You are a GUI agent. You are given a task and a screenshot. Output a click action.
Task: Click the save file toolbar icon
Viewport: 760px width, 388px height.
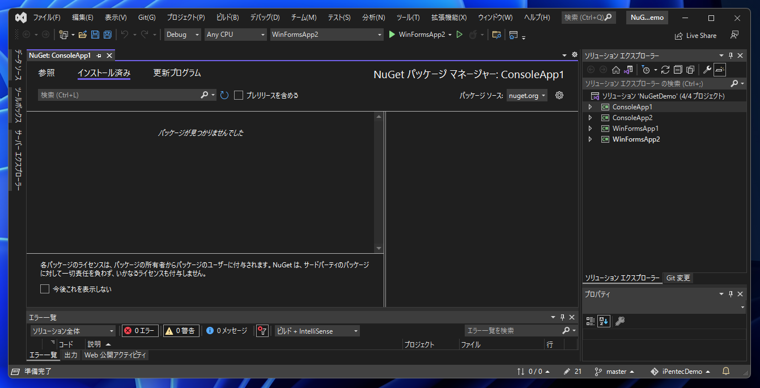(95, 35)
